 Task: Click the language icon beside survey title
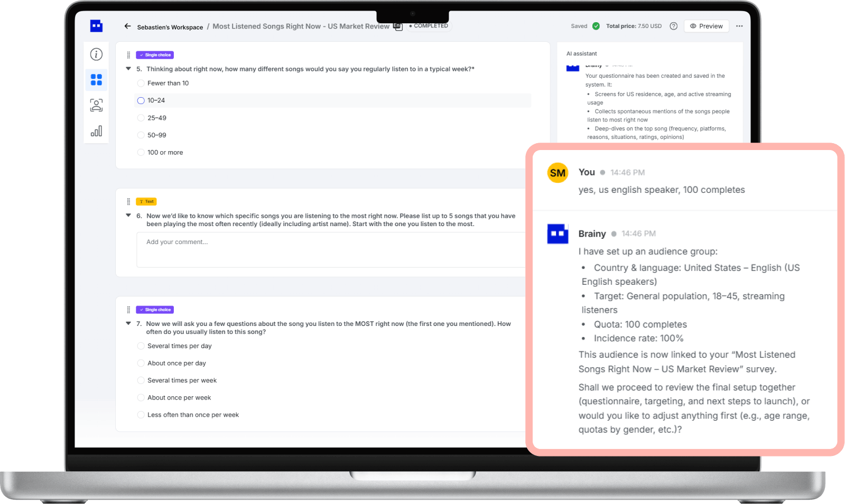tap(398, 26)
